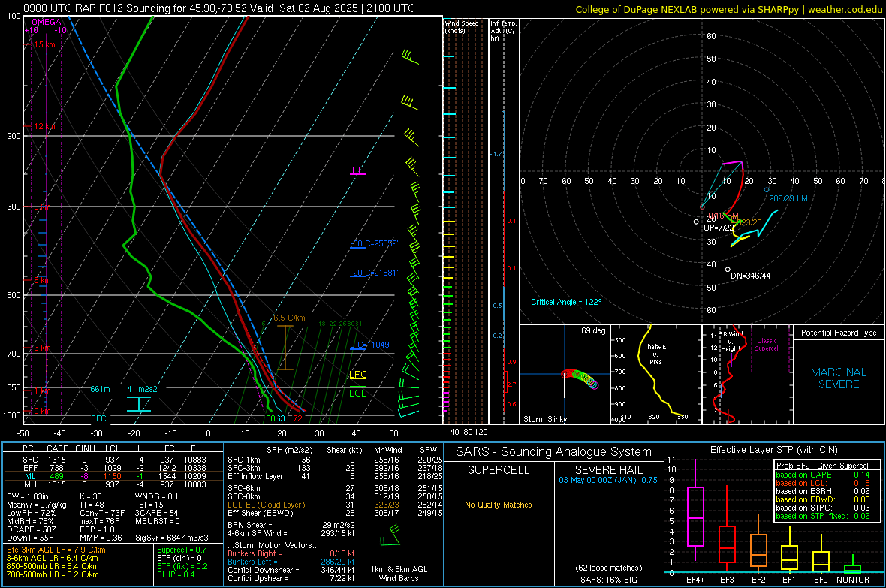The image size is (886, 588).
Task: Click the SARS - Sounding Analogue System heading
Action: [x=554, y=452]
